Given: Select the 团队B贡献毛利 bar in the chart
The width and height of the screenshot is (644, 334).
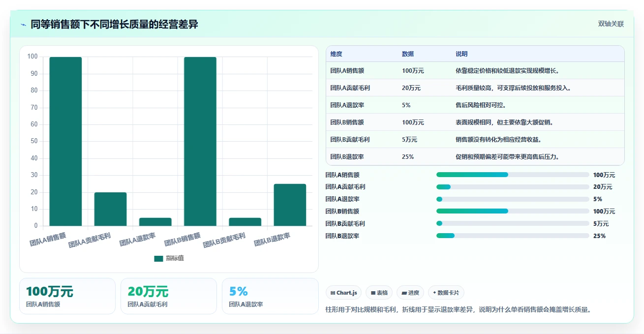Looking at the screenshot, I should tap(245, 222).
